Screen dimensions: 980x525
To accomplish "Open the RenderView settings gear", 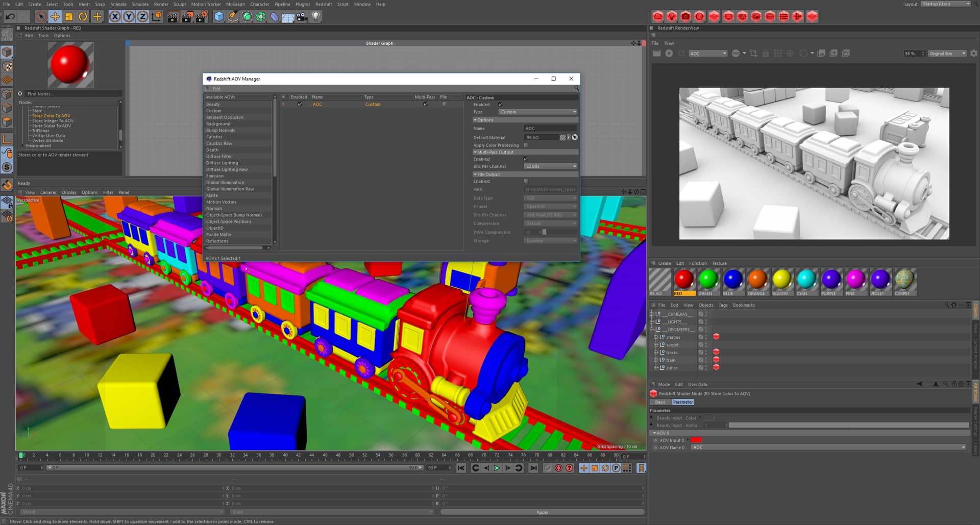I will (974, 53).
